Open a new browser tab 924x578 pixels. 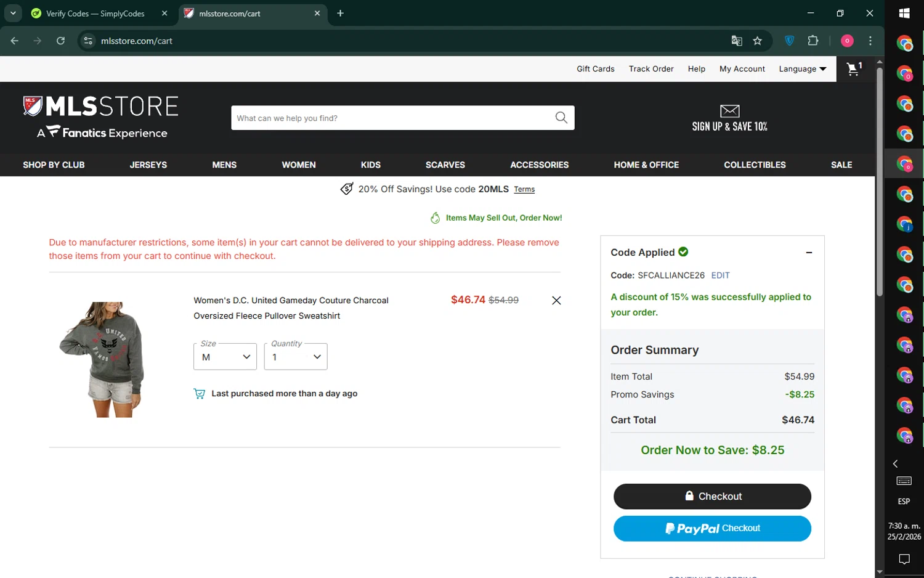pyautogui.click(x=340, y=13)
